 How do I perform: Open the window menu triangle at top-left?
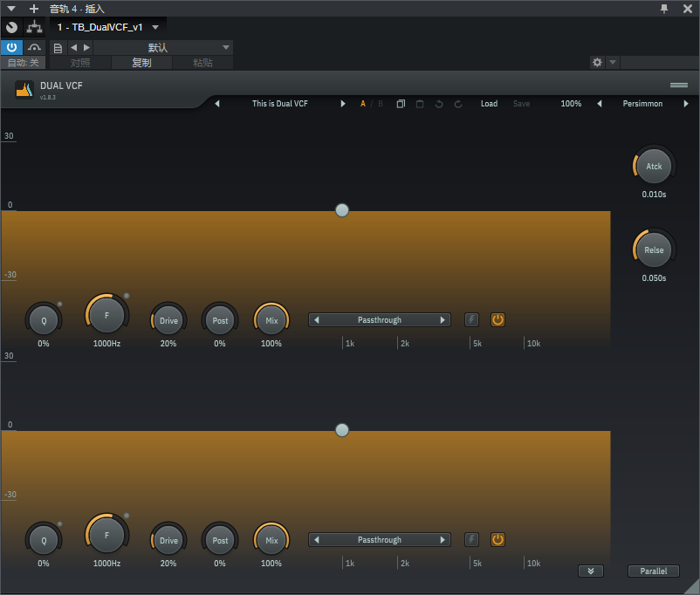point(11,9)
